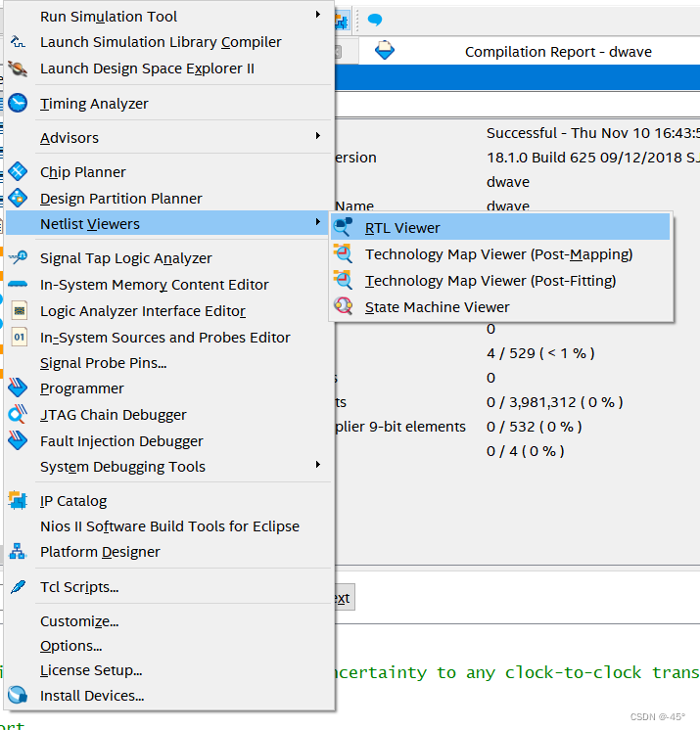
Task: Click the Chip Planner icon
Action: tap(18, 172)
